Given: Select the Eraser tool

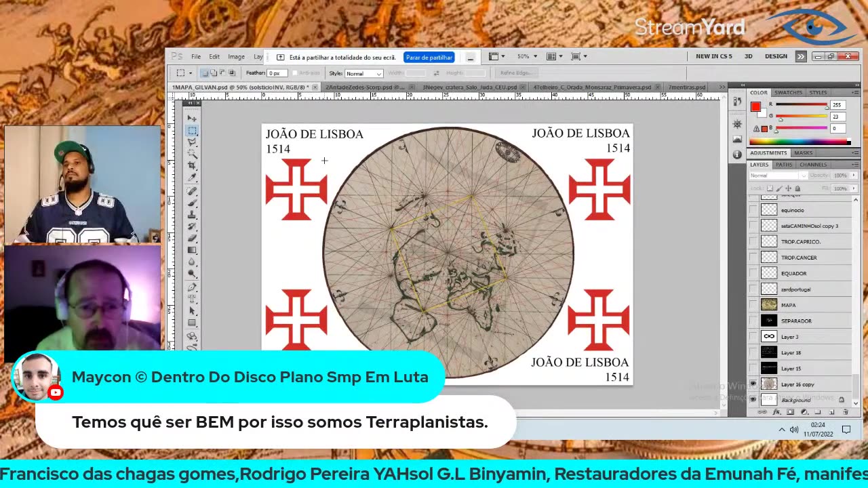Looking at the screenshot, I should (192, 238).
